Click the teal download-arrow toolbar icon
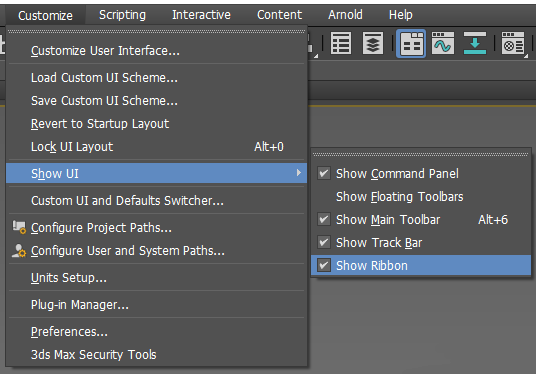The image size is (536, 374). coord(475,43)
